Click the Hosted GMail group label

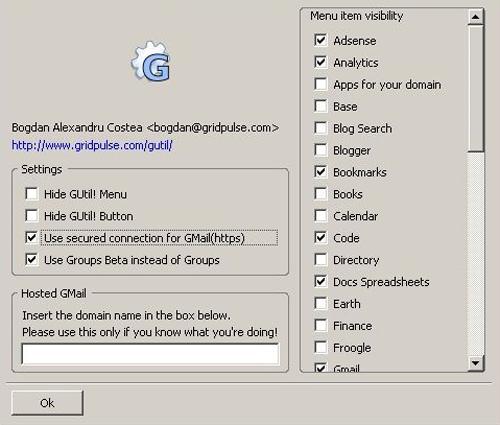click(x=54, y=293)
